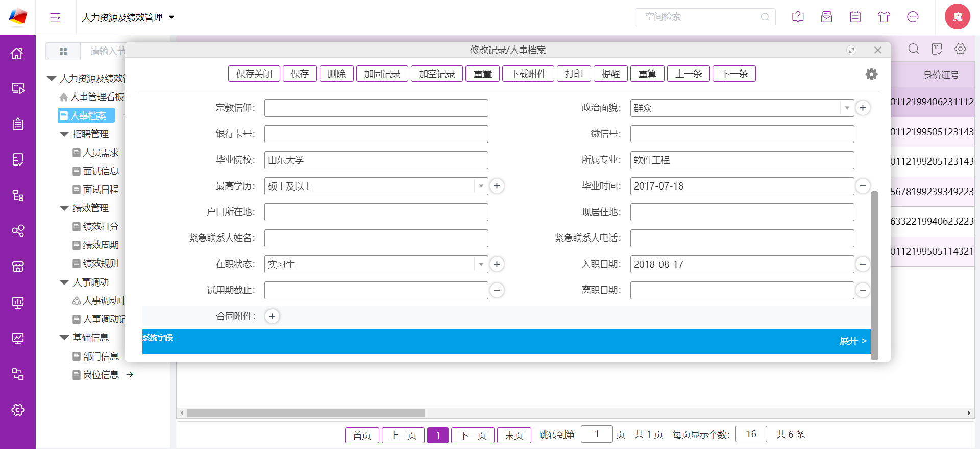This screenshot has height=449, width=980.
Task: Click the dialog maximize restore icon
Action: [x=851, y=50]
